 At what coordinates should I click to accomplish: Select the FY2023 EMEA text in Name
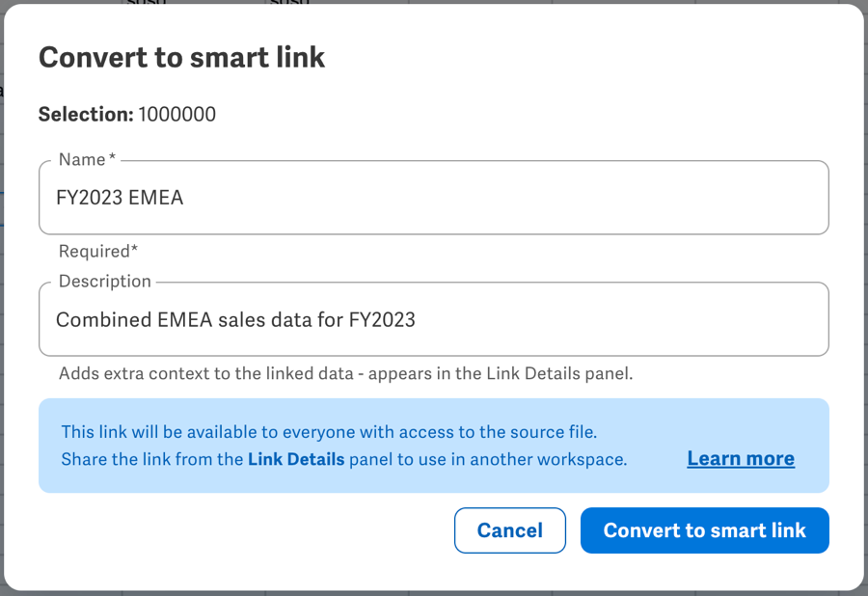pyautogui.click(x=122, y=197)
